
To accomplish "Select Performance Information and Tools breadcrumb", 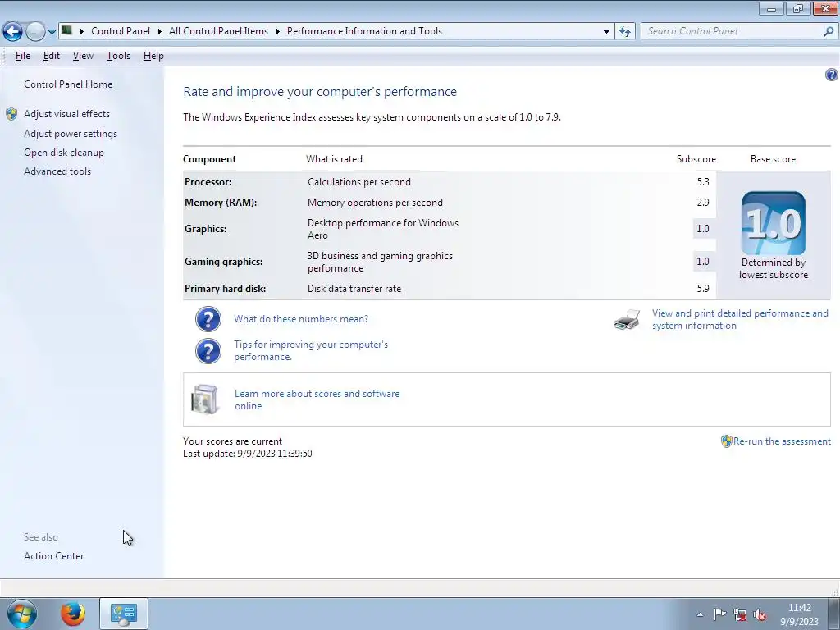I will pyautogui.click(x=364, y=31).
